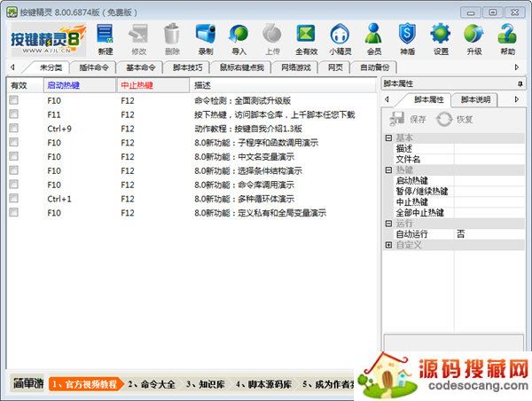Viewport: 532px width, 401px height.
Task: Collapse the 运行 property group
Action: (389, 224)
